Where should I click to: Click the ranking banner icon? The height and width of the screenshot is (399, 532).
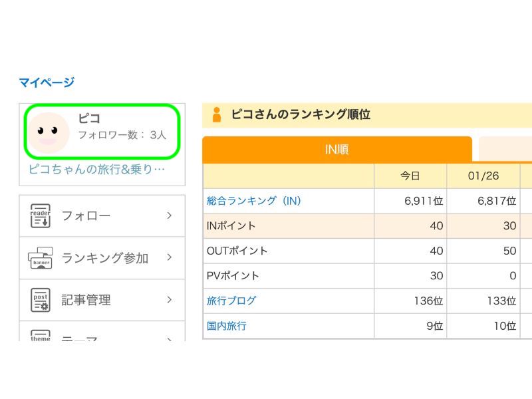click(x=41, y=258)
